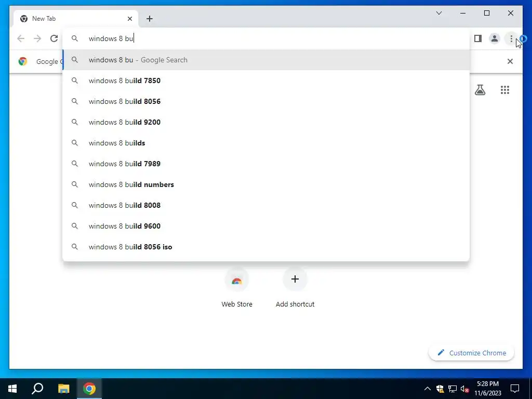Open the Google apps grid
This screenshot has width=532, height=399.
coord(505,90)
